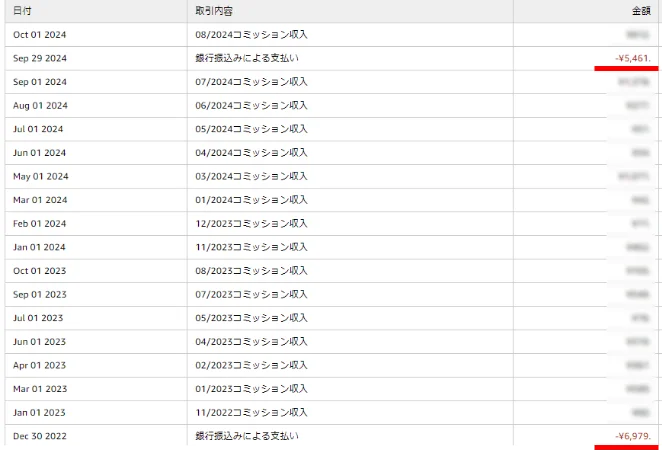Click 05/2023コミッション収入 transaction entry
Viewport: 662px width, 453px height.
251,318
